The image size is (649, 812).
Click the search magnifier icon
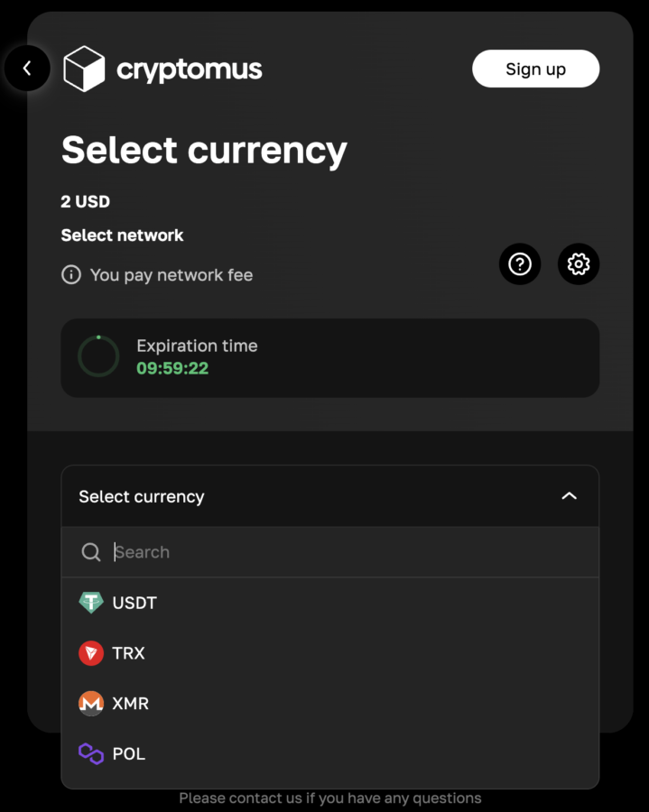click(x=91, y=552)
